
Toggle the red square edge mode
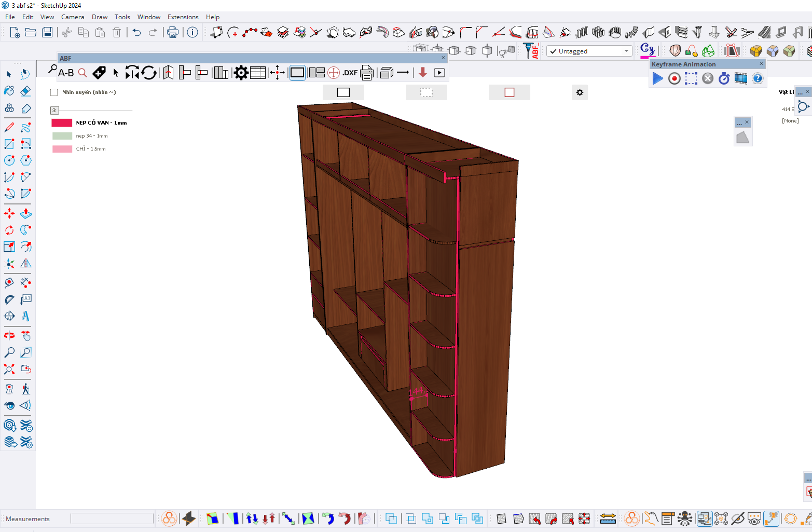tap(509, 92)
